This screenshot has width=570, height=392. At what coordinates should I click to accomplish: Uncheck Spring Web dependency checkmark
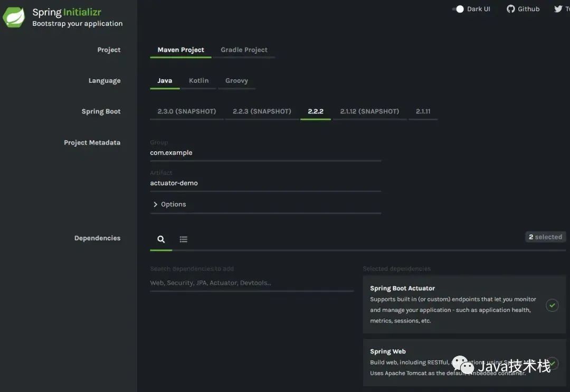click(x=553, y=363)
